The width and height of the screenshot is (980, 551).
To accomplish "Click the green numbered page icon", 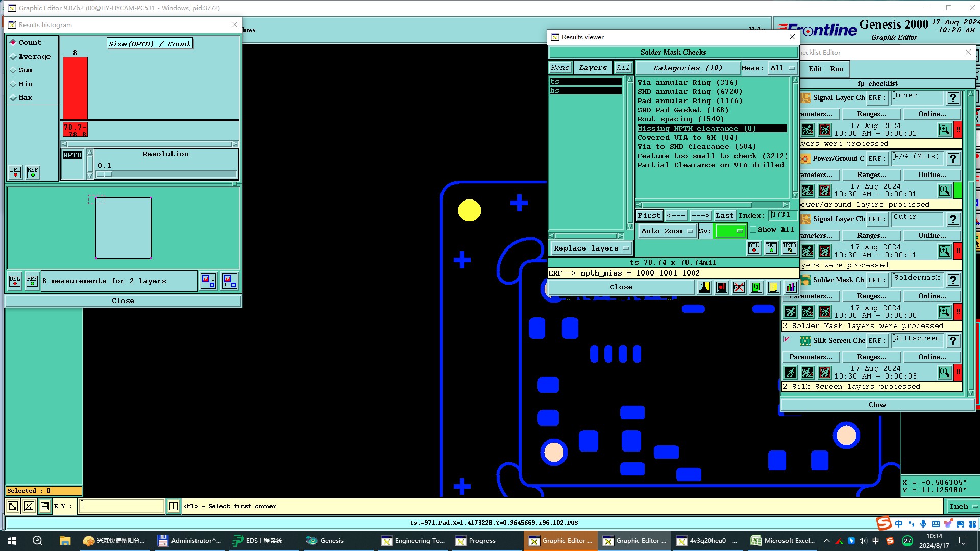I will (756, 287).
